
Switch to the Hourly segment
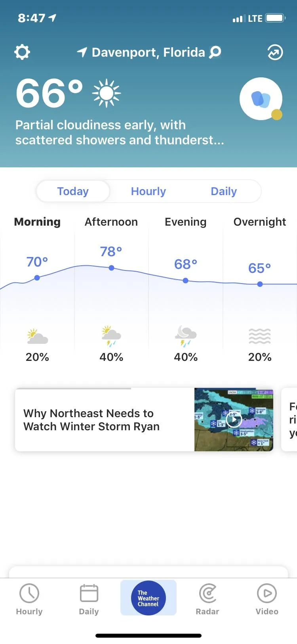148,191
